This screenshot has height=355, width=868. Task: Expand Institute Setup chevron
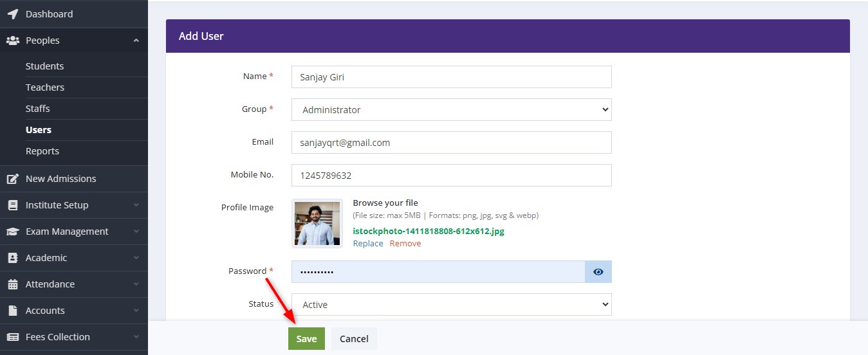click(x=136, y=205)
